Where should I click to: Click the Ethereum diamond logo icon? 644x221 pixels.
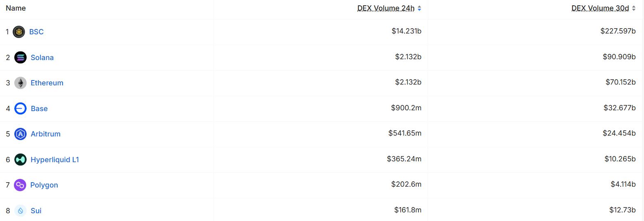pyautogui.click(x=20, y=83)
